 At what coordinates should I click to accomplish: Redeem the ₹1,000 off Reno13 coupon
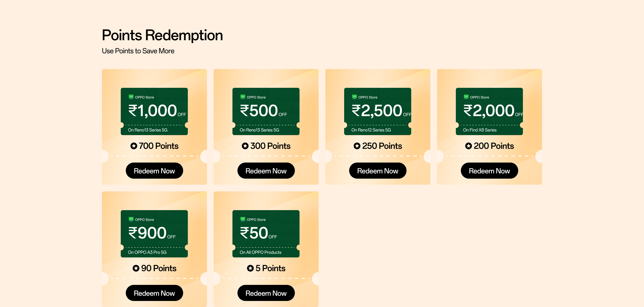[x=154, y=171]
